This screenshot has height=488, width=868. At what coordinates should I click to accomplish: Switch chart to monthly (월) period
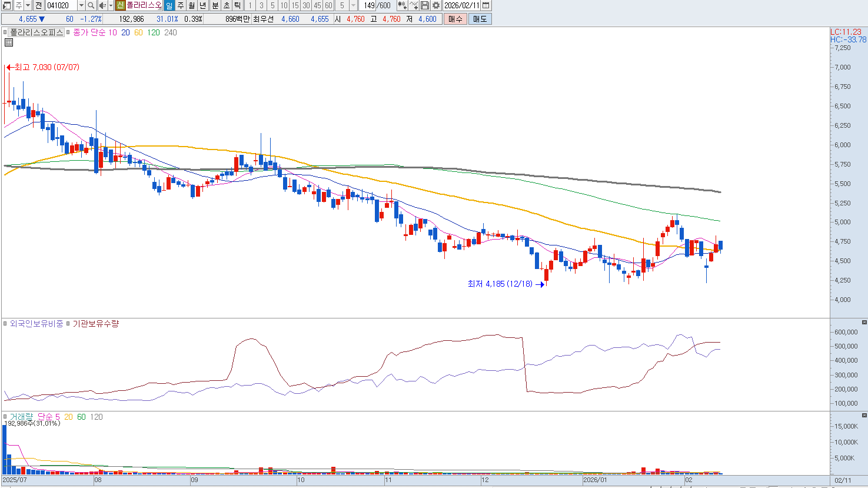coord(192,5)
